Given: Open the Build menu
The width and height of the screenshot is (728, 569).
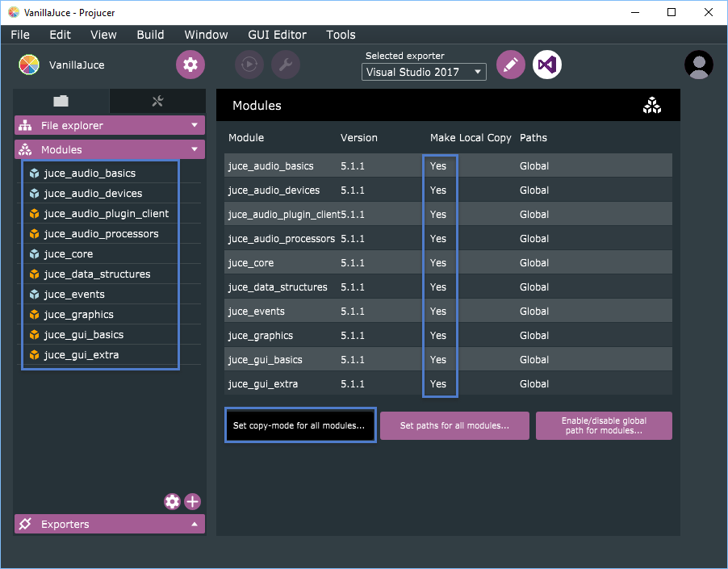Looking at the screenshot, I should (x=150, y=35).
